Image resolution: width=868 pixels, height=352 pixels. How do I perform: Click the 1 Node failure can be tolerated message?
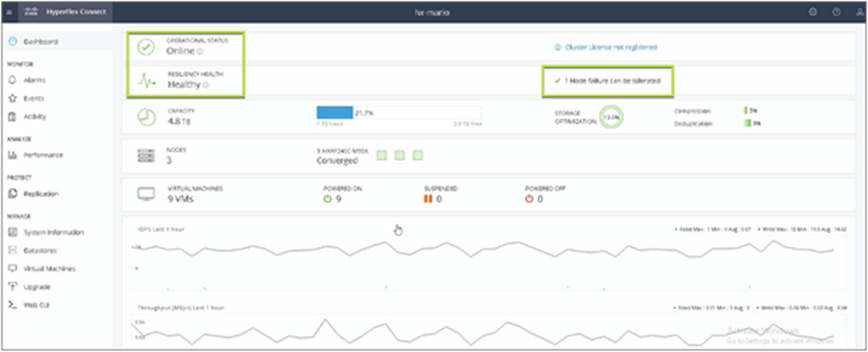pyautogui.click(x=612, y=81)
